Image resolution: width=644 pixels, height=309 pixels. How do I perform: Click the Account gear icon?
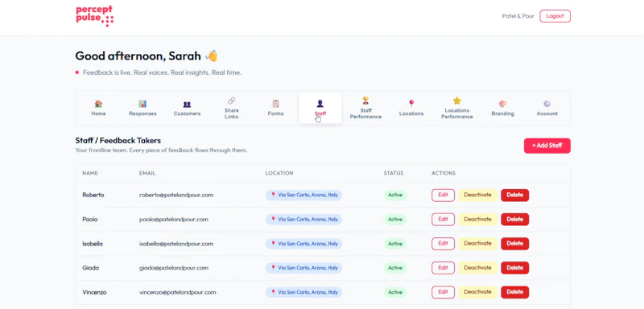coord(547,104)
